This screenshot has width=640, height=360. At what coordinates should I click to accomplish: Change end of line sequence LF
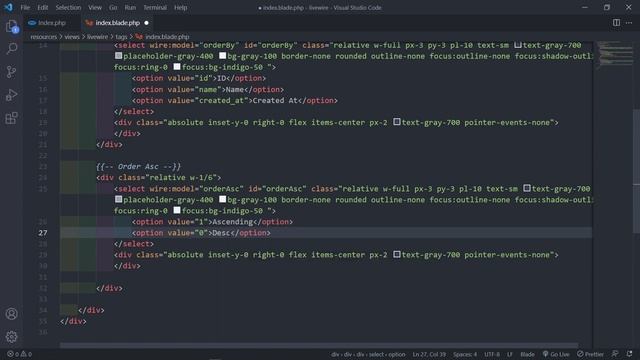509,354
